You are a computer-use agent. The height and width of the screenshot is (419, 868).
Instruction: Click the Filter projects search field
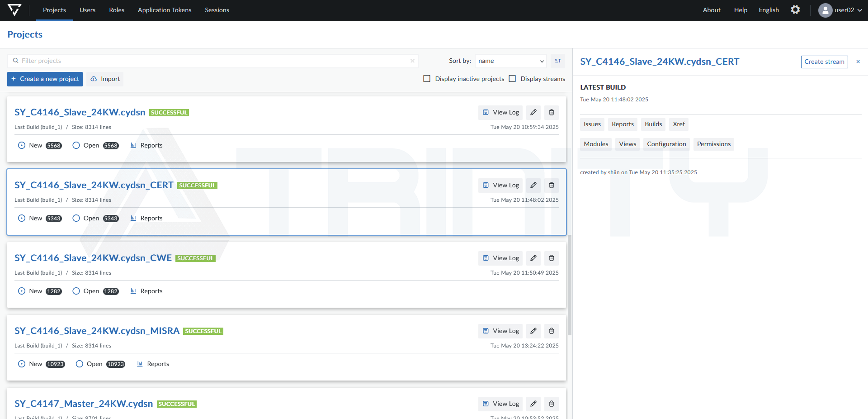[x=212, y=61]
